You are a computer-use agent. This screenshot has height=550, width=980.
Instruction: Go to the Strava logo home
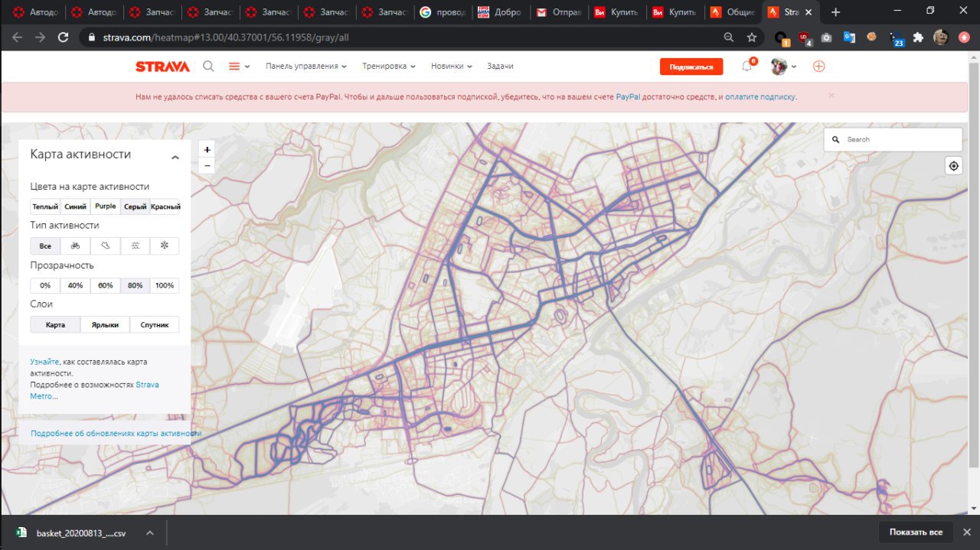click(162, 67)
